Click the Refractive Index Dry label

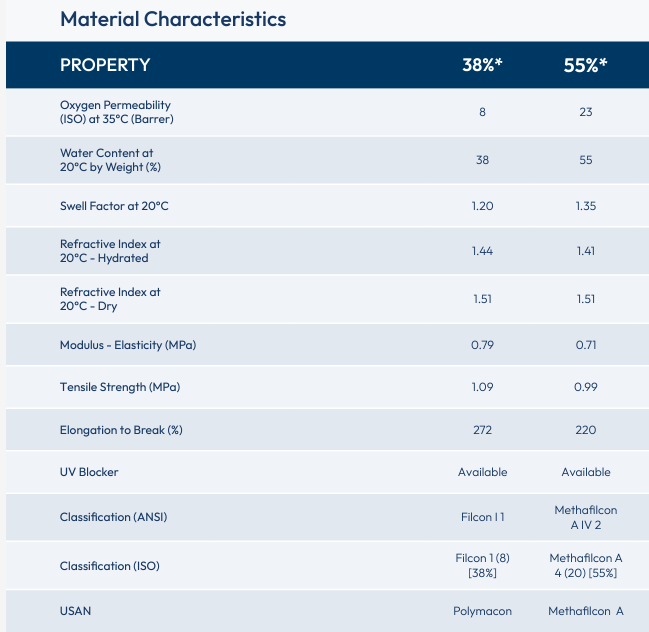pyautogui.click(x=110, y=299)
